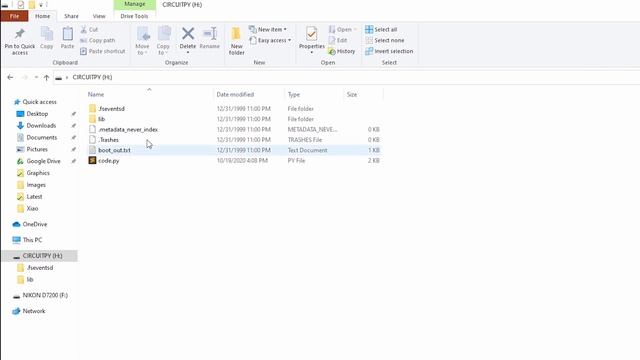Click the Edit button in the ribbon
640x360 pixels.
[x=338, y=40]
